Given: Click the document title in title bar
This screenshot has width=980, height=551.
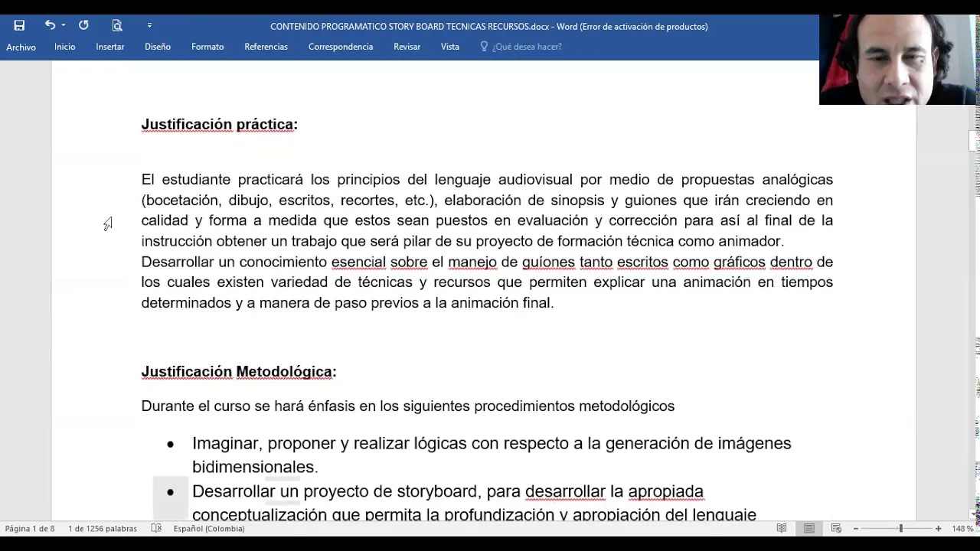Looking at the screenshot, I should point(488,26).
